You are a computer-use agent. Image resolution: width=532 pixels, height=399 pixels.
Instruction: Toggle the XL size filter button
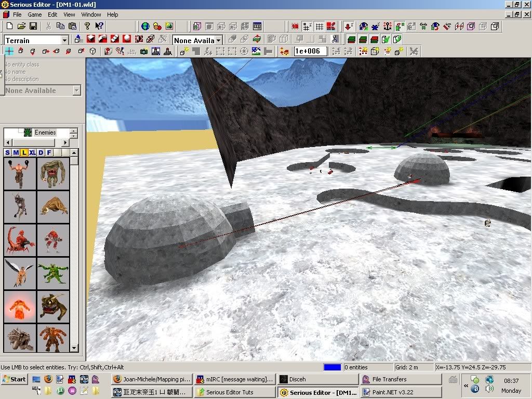coord(32,153)
